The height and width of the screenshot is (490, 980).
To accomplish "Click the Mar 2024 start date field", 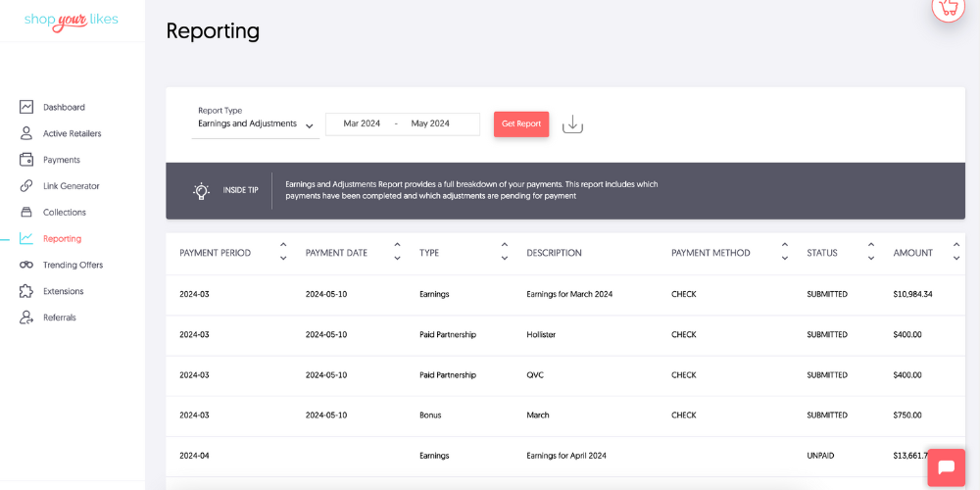I will 362,123.
